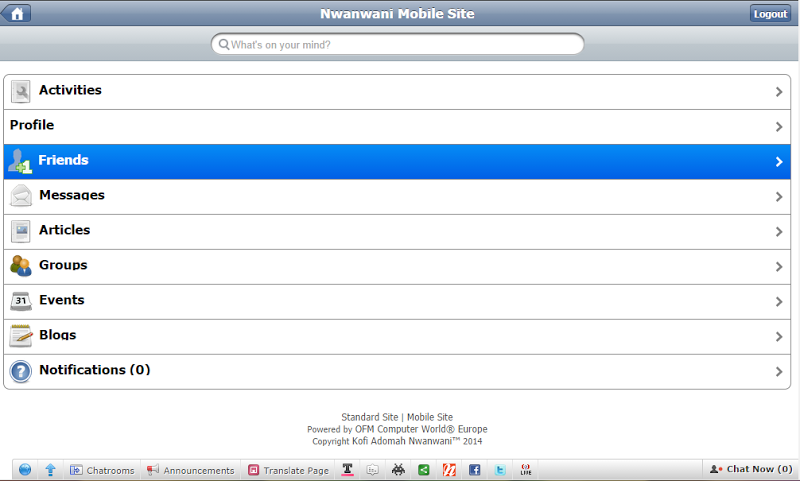
Task: Click the space invader game icon
Action: click(398, 470)
